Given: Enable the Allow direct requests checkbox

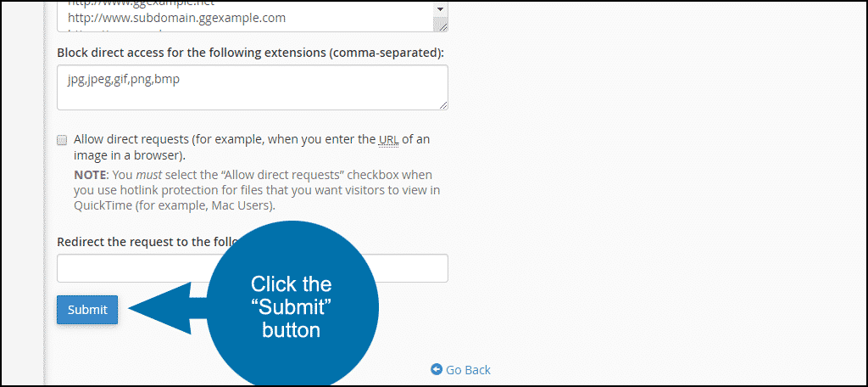Looking at the screenshot, I should pyautogui.click(x=62, y=140).
